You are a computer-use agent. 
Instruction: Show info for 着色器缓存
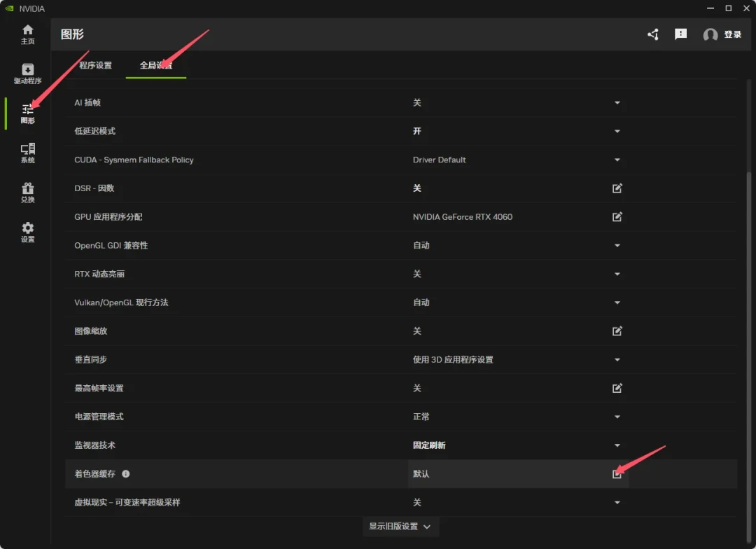tap(126, 474)
